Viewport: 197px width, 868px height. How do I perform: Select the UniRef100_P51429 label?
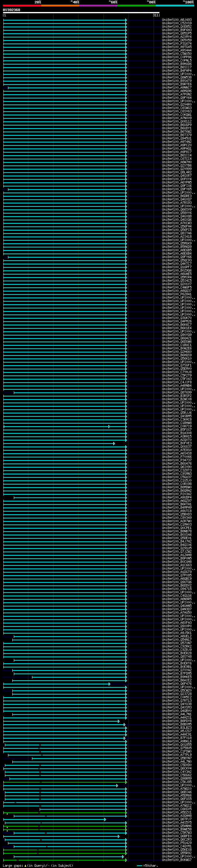pos(177,843)
